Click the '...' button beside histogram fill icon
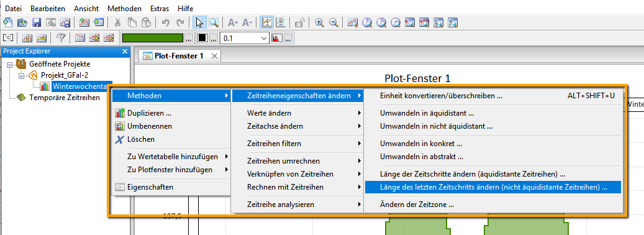 coord(288,38)
